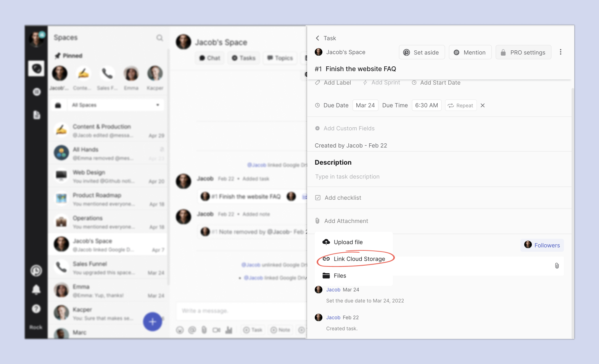The image size is (599, 364).
Task: Click the back arrow next to Task
Action: pos(317,38)
